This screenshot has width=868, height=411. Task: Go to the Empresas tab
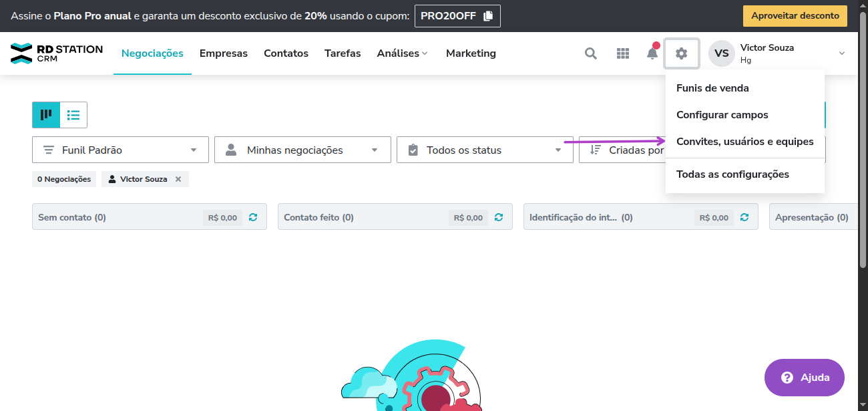(x=224, y=53)
